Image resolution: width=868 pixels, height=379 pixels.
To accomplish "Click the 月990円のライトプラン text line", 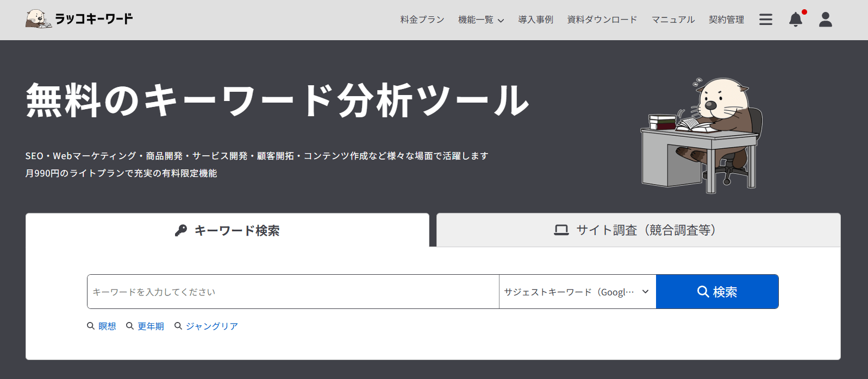I will point(121,173).
